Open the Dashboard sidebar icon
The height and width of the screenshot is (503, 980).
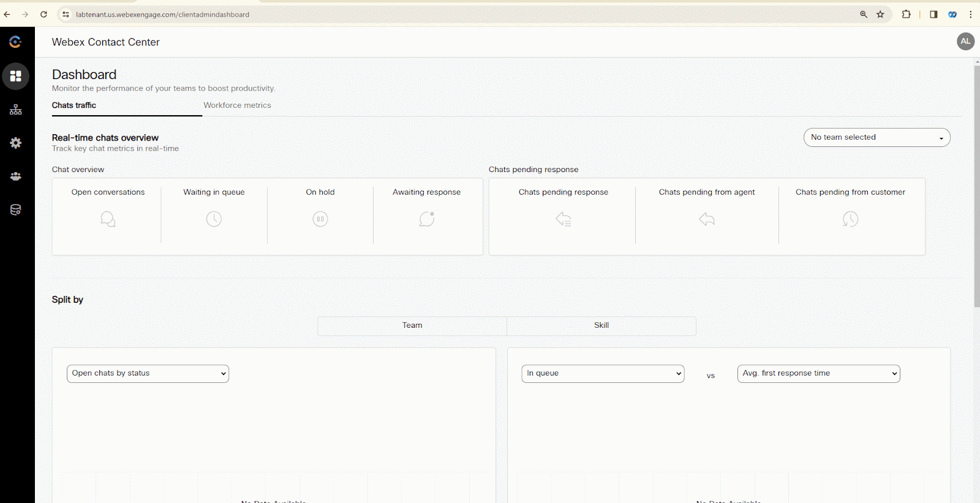click(x=16, y=76)
